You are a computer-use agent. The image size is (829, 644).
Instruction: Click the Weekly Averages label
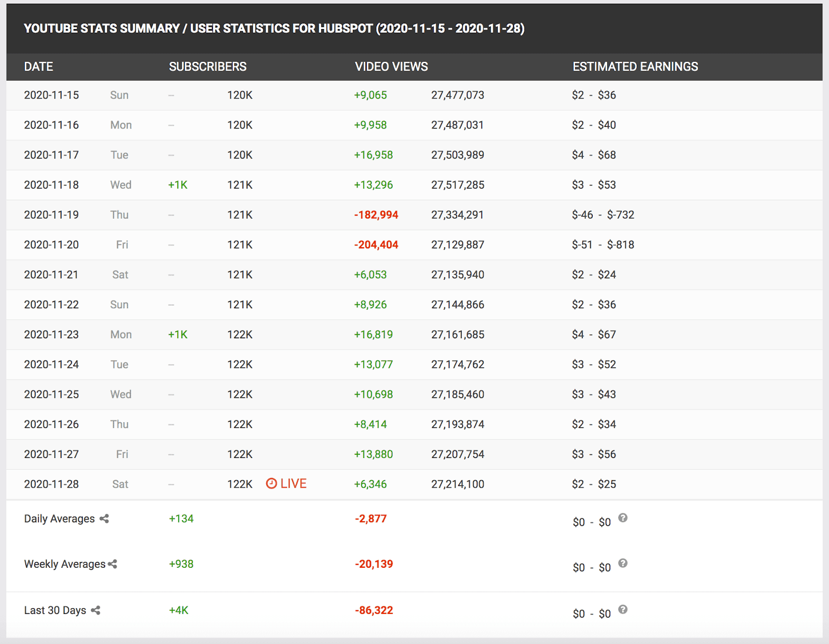point(65,564)
